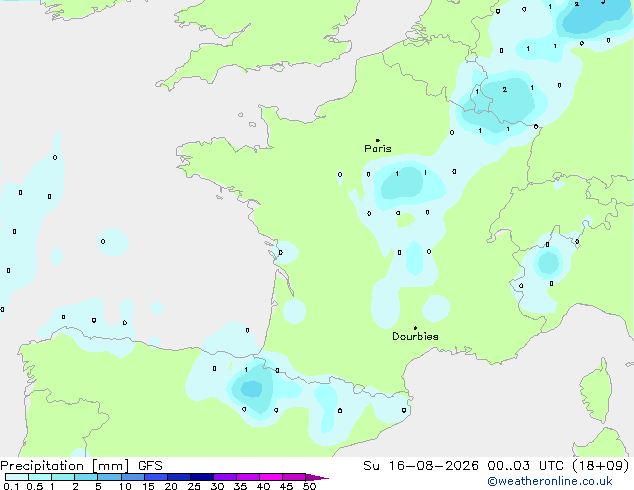Screen dimensions: 634x490
Task: Pick legend swatch between 20 and 25
Action: [x=179, y=477]
